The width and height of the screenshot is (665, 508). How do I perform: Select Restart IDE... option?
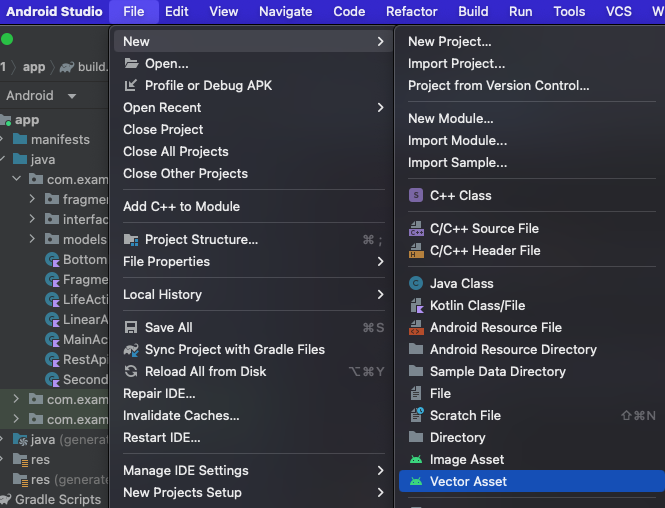click(x=162, y=438)
